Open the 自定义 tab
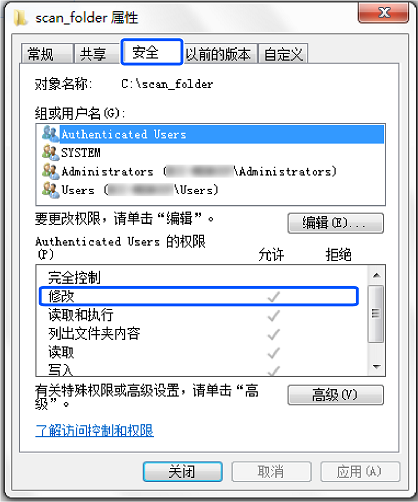Image resolution: width=418 pixels, height=502 pixels. coord(283,54)
